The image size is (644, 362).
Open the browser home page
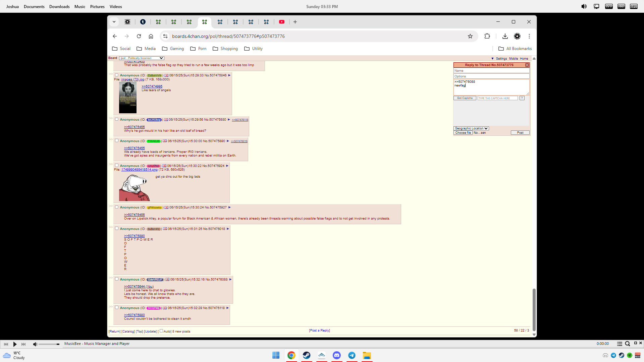coord(151,36)
